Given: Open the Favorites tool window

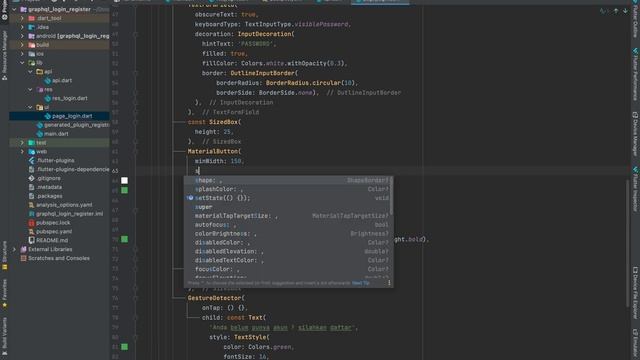Looking at the screenshot, I should pyautogui.click(x=4, y=293).
